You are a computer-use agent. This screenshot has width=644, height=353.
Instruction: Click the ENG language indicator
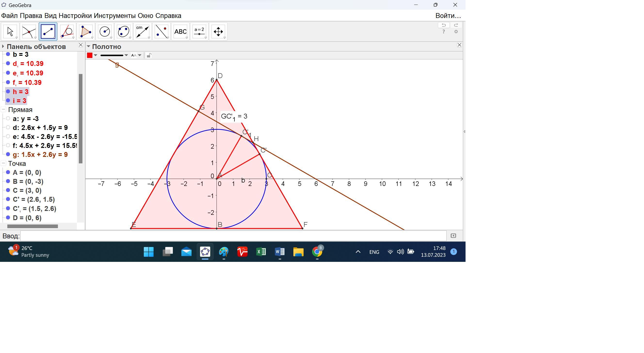[x=374, y=252]
